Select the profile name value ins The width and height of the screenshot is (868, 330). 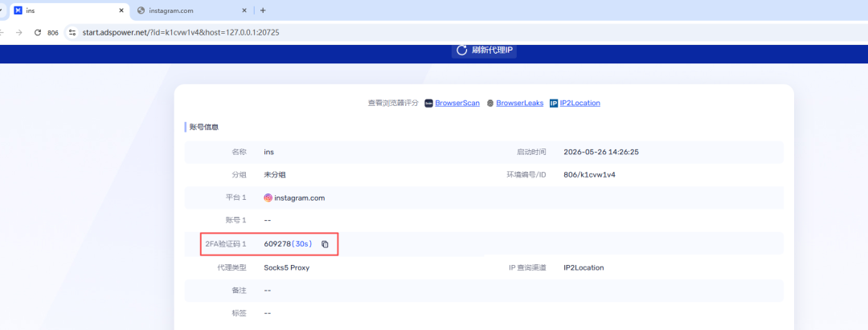[x=269, y=152]
